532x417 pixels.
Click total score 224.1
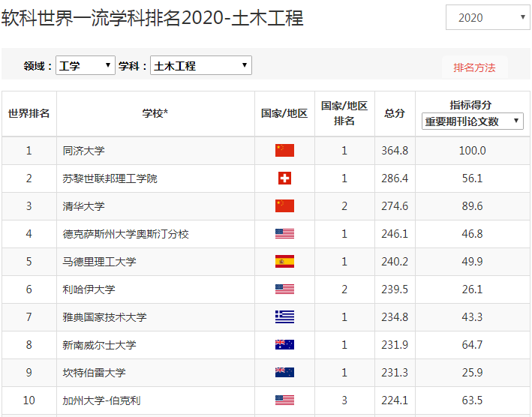point(395,400)
